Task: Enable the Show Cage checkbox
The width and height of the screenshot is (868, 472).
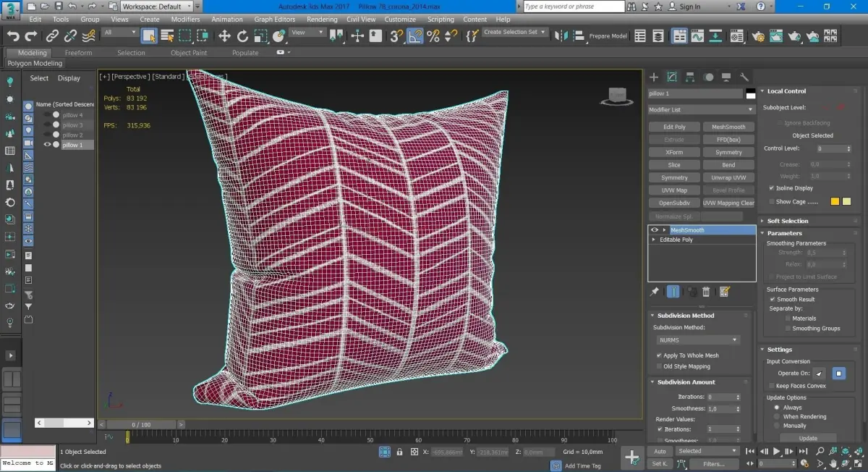Action: coord(772,202)
